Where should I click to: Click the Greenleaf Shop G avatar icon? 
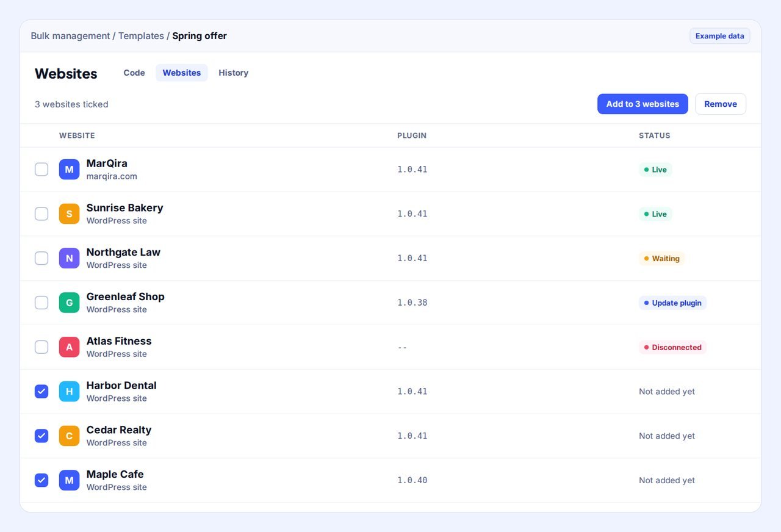click(69, 303)
